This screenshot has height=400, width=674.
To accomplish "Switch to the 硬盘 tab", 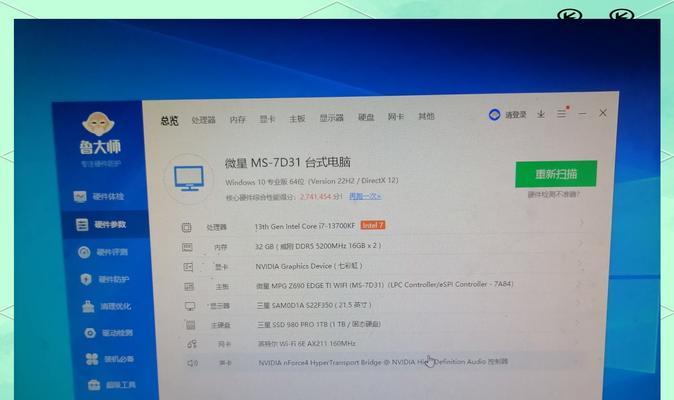I will coord(366,117).
